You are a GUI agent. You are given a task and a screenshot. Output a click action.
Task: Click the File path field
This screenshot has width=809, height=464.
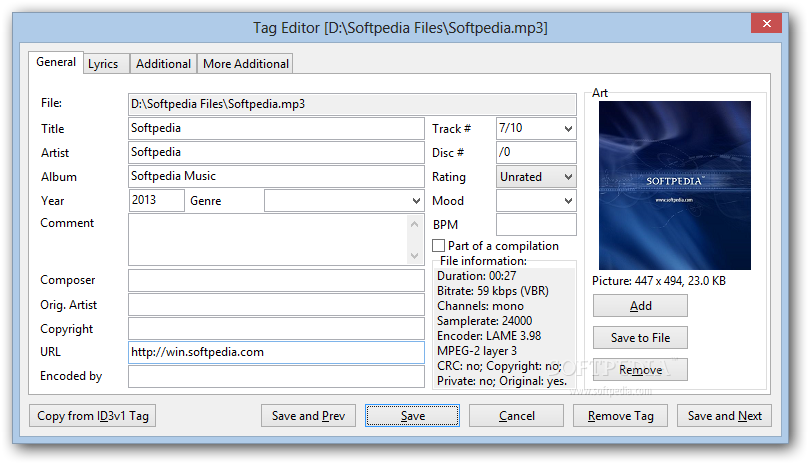(x=352, y=104)
